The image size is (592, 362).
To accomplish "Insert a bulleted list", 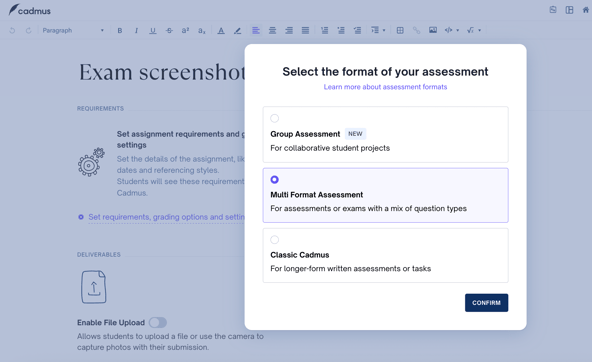I will coord(341,30).
